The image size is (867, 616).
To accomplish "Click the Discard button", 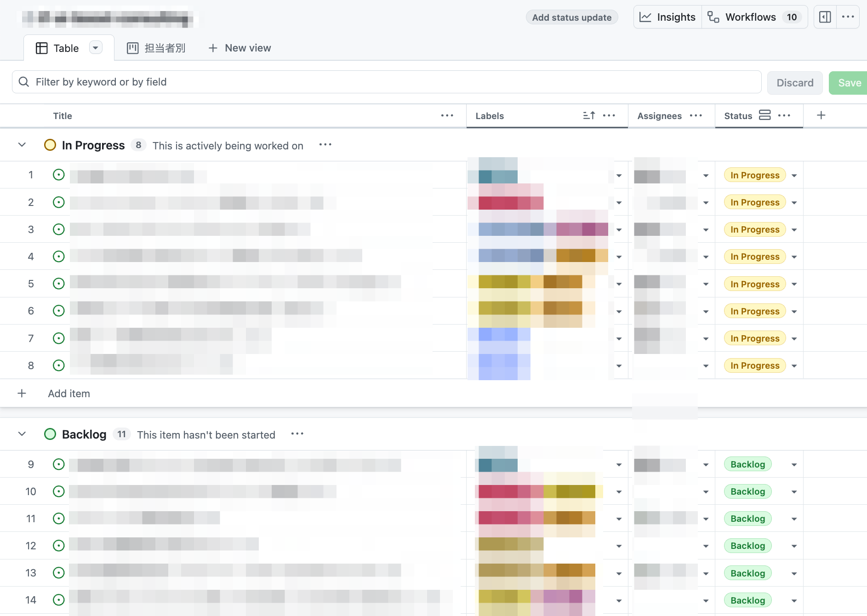I will 794,83.
